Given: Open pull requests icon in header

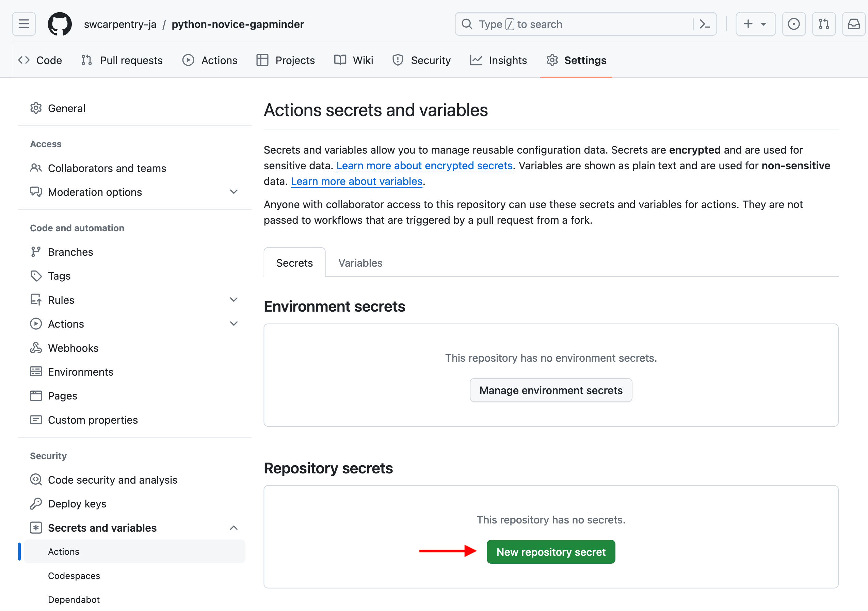Looking at the screenshot, I should tap(824, 24).
